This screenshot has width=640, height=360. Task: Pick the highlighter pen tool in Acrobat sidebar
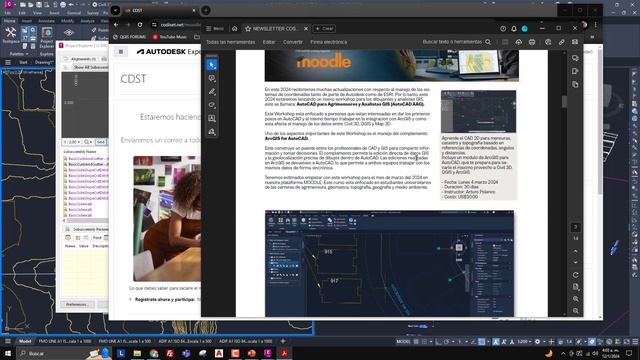[212, 92]
